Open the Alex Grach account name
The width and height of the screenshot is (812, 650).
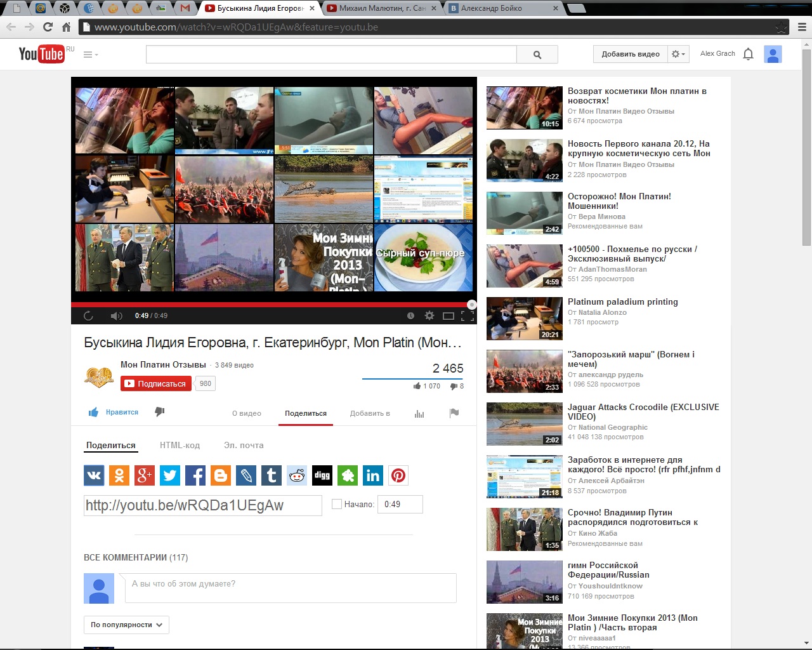click(x=717, y=53)
